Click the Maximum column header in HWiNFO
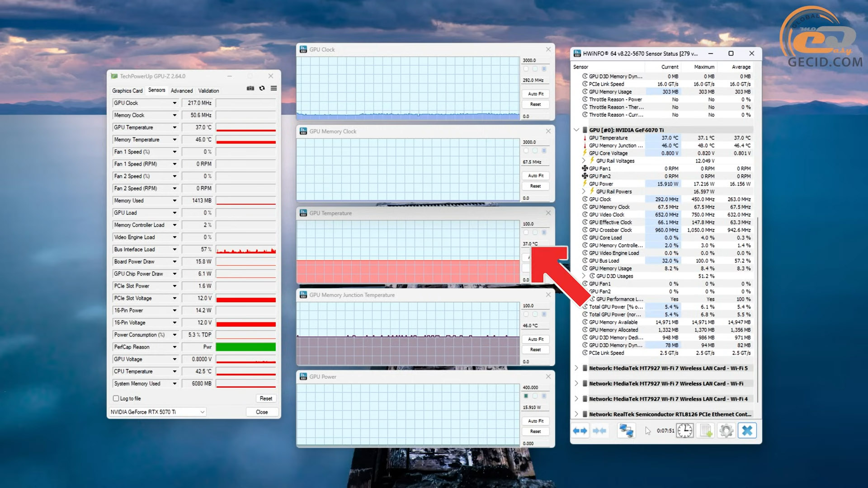868x488 pixels. tap(704, 67)
